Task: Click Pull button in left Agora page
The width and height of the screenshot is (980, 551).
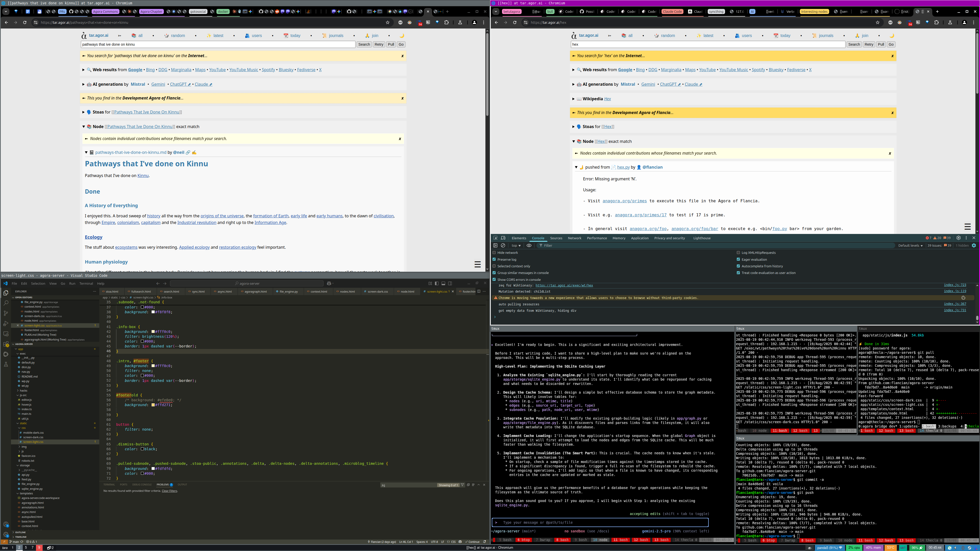Action: click(391, 44)
